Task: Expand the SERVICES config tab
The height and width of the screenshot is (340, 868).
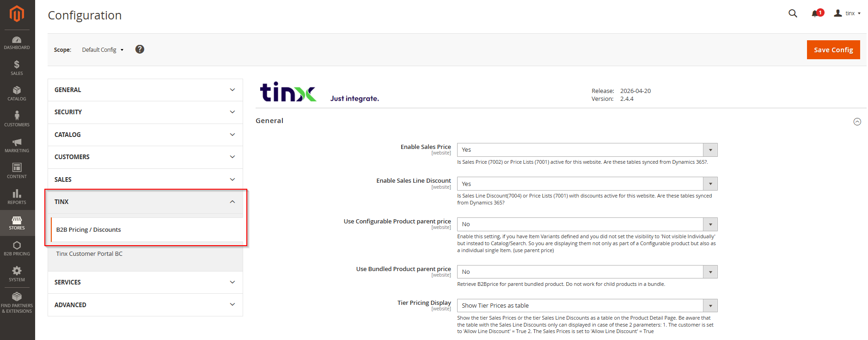Action: coord(145,282)
